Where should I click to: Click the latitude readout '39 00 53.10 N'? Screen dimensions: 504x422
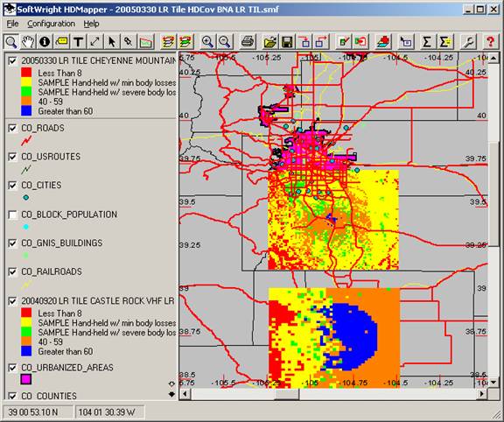pos(33,412)
